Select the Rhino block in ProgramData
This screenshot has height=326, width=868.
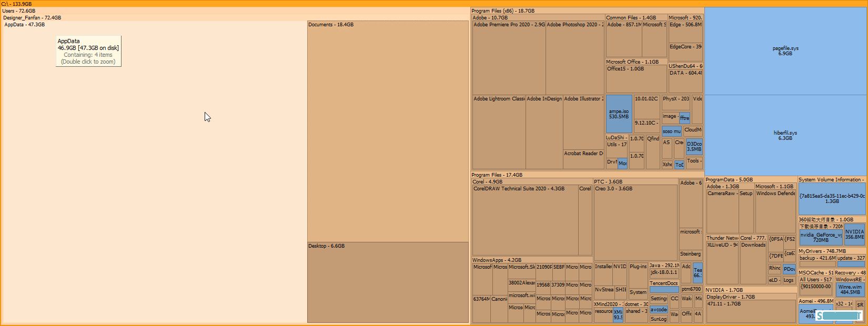pos(775,269)
